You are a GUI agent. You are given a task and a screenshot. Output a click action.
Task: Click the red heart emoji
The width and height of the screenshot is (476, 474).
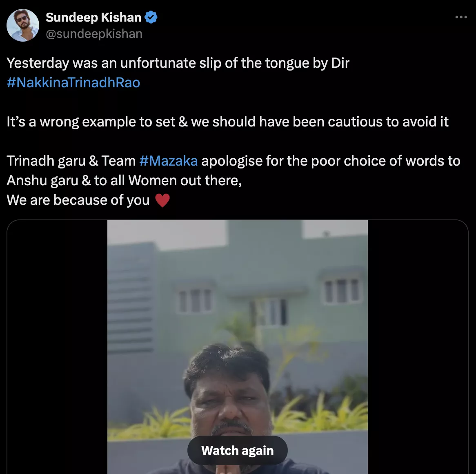point(162,200)
